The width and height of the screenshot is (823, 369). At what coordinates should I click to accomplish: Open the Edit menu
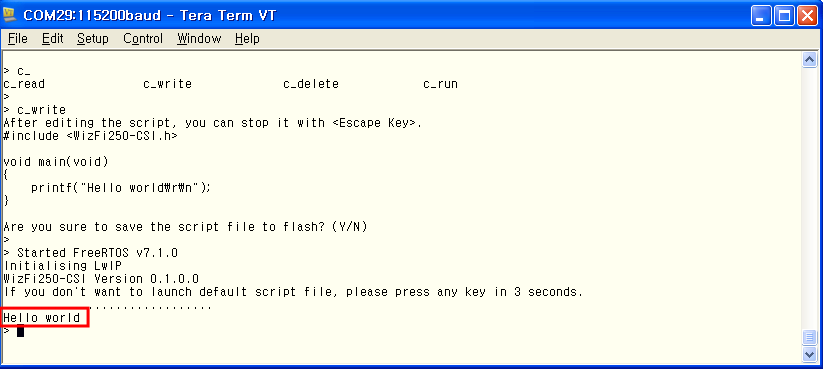[52, 39]
